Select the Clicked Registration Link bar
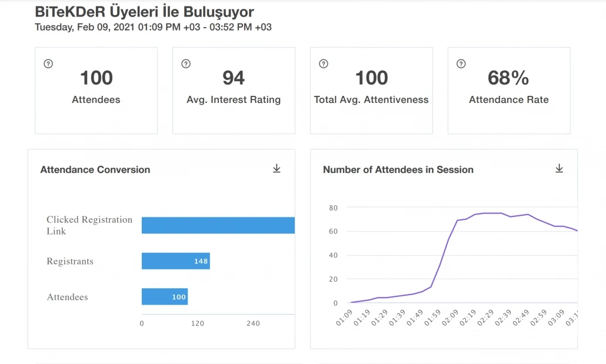This screenshot has height=364, width=606. pyautogui.click(x=218, y=225)
